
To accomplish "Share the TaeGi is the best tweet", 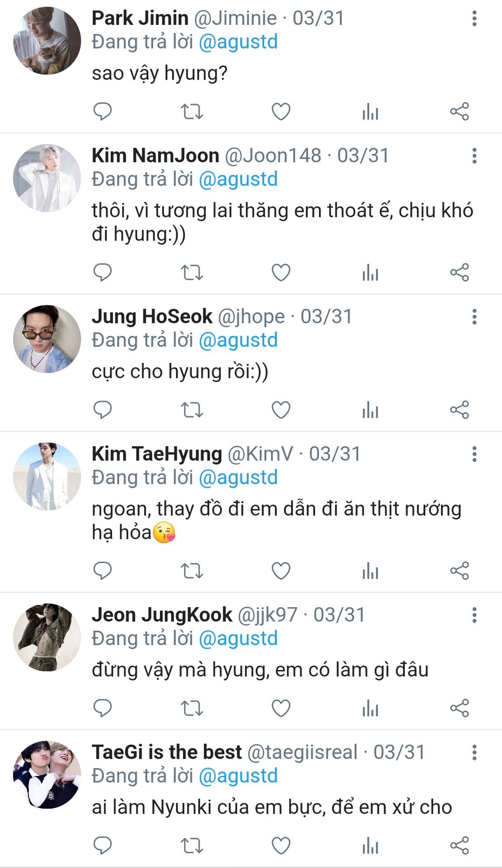I will (460, 846).
